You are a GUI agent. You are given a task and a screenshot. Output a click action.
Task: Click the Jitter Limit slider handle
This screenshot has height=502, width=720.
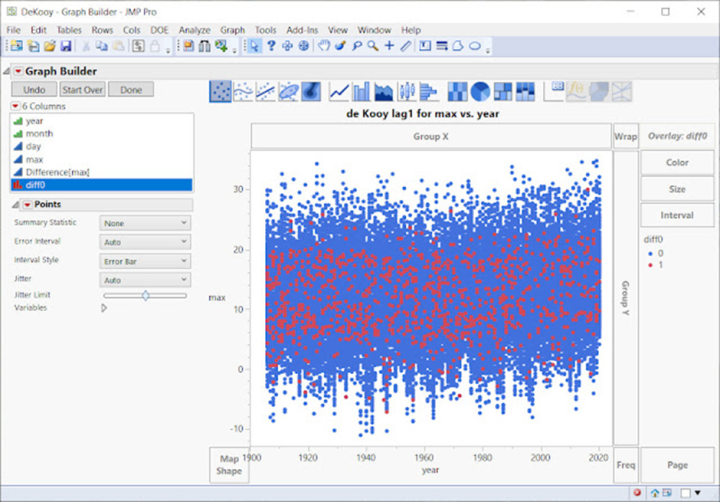[146, 295]
